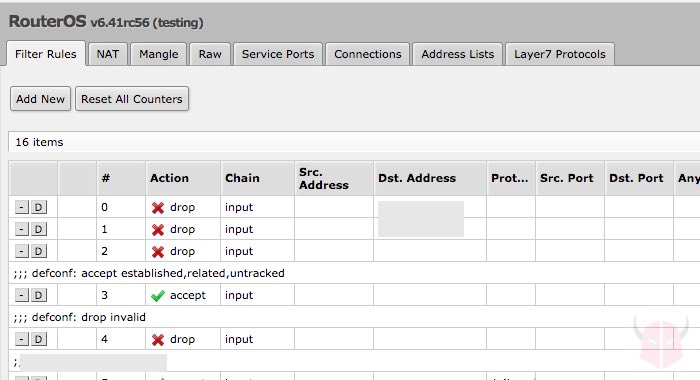This screenshot has width=700, height=380.
Task: Click the red drop icon of rule 0
Action: 158,208
